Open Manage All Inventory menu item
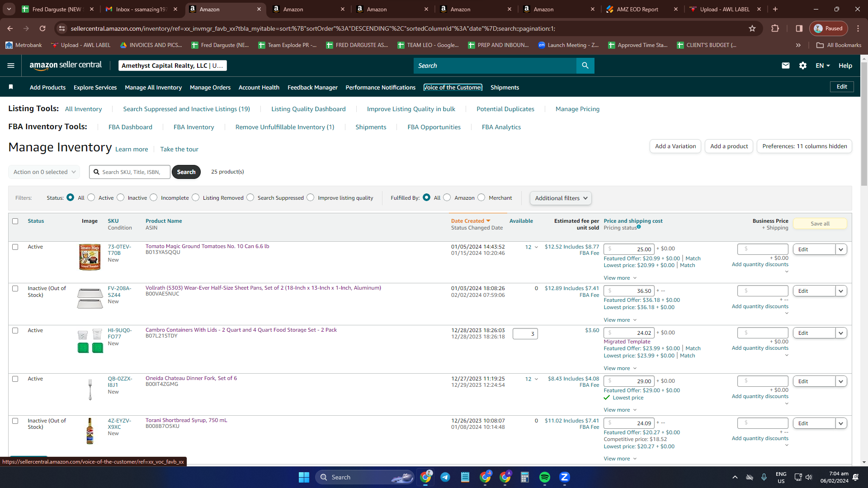 [153, 87]
